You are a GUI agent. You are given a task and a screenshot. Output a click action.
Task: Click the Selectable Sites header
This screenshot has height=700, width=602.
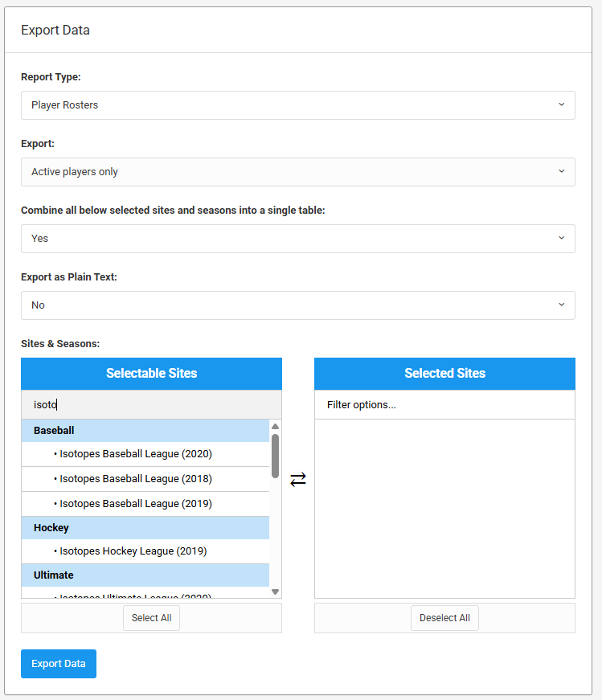[x=151, y=374]
